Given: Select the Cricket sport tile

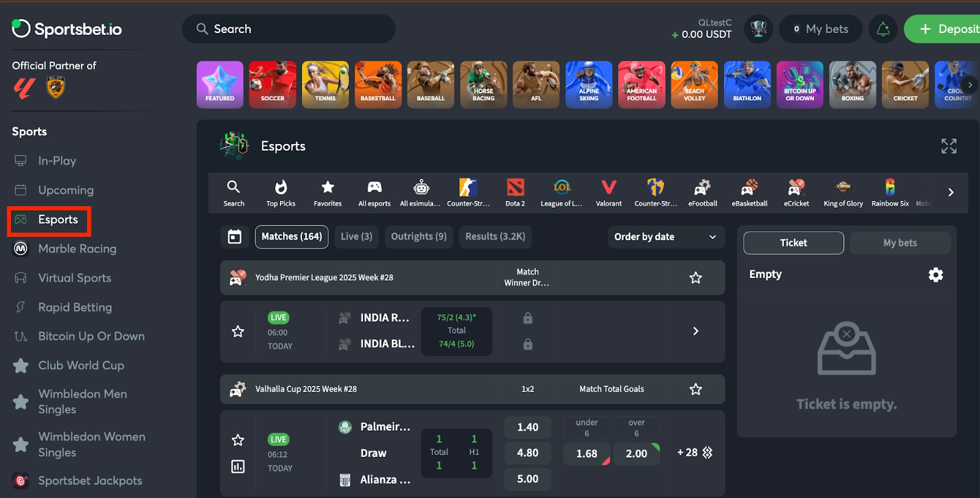Looking at the screenshot, I should (x=905, y=85).
